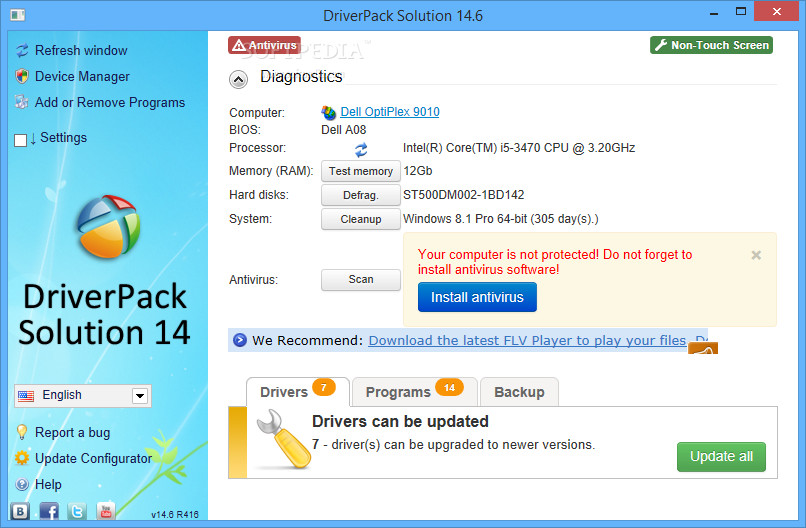
Task: Open Device Manager shield icon
Action: (22, 76)
